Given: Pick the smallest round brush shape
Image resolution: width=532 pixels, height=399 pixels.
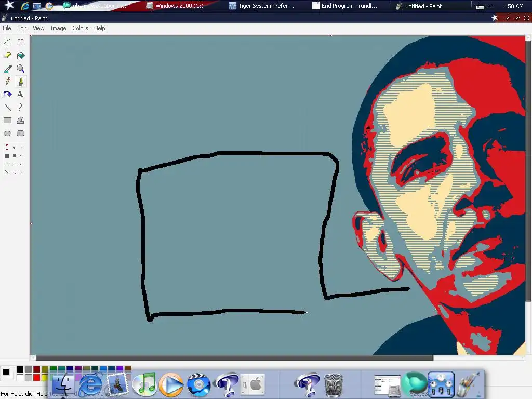Looking at the screenshot, I should click(x=21, y=147).
